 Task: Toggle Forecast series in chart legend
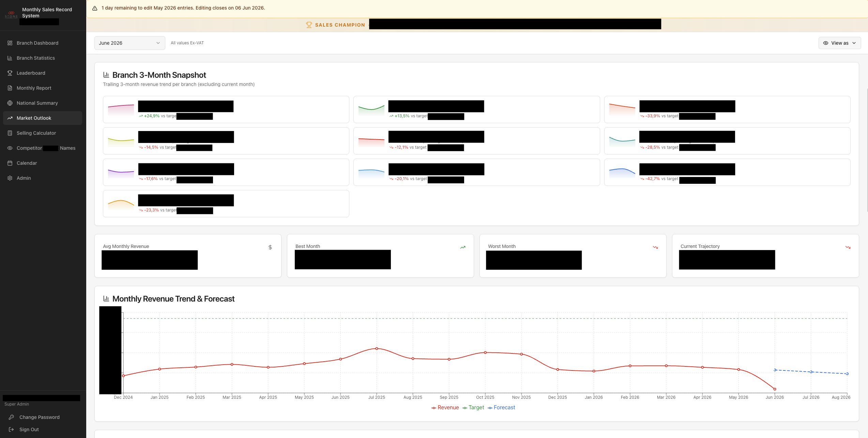501,408
